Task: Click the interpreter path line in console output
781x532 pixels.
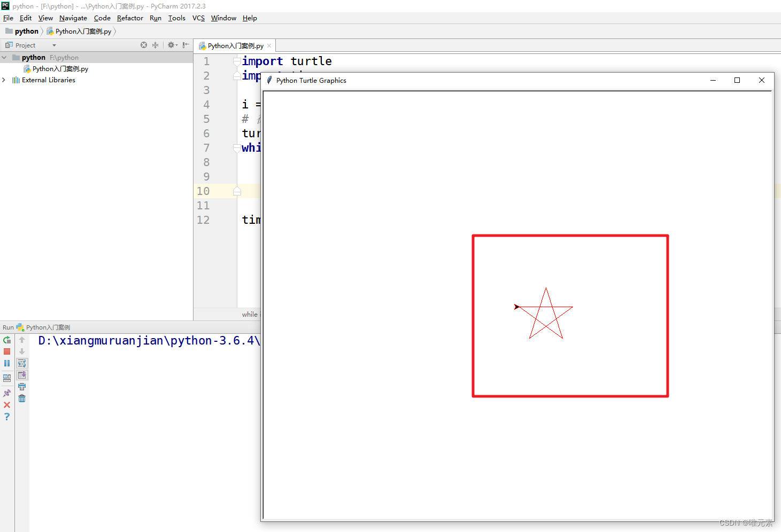Action: (x=149, y=341)
